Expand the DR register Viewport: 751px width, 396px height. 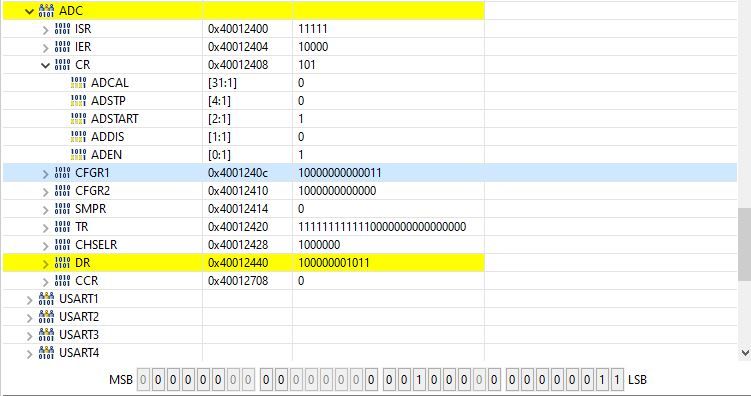point(46,264)
